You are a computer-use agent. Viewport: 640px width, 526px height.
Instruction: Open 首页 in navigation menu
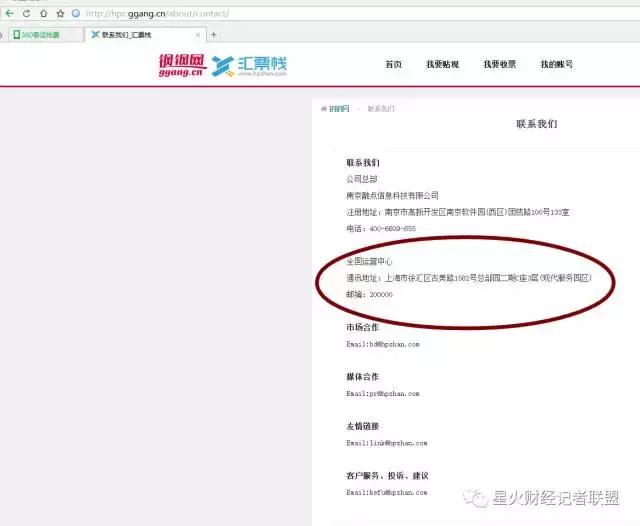tap(394, 64)
